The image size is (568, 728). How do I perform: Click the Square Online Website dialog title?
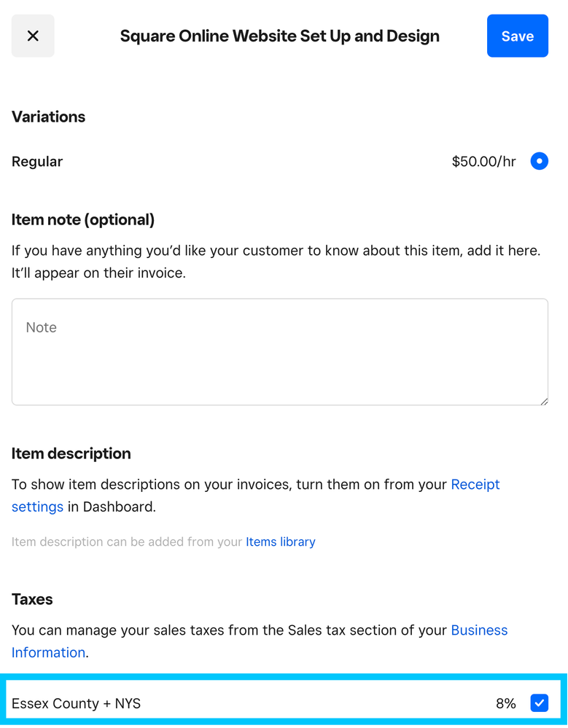coord(279,36)
